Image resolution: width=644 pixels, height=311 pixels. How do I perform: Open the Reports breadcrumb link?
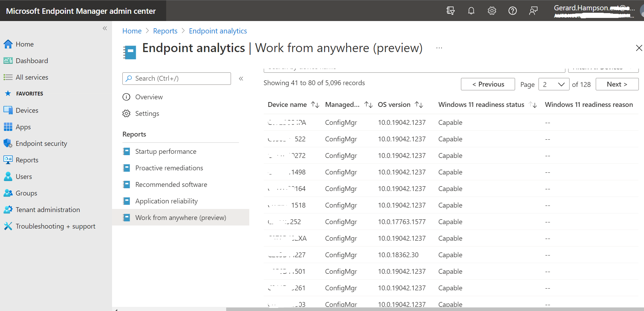point(165,31)
